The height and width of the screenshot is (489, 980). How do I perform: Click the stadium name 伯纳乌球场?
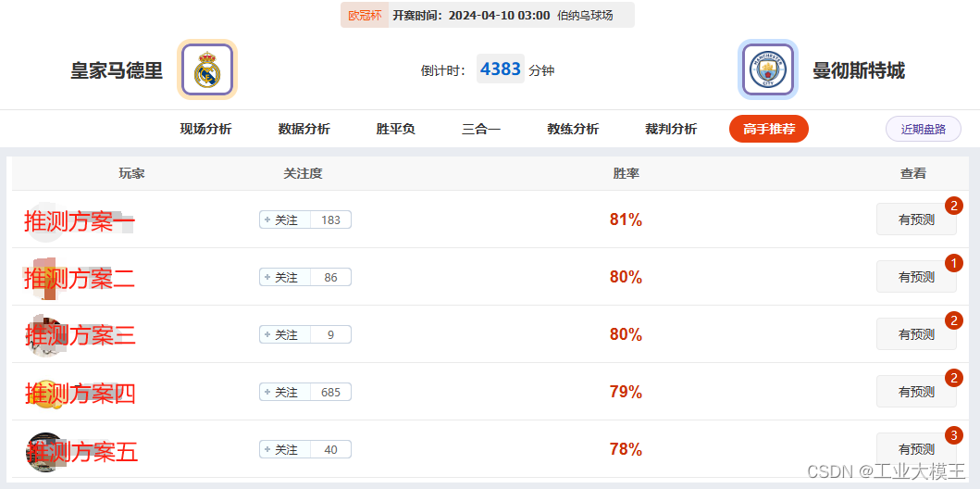585,16
